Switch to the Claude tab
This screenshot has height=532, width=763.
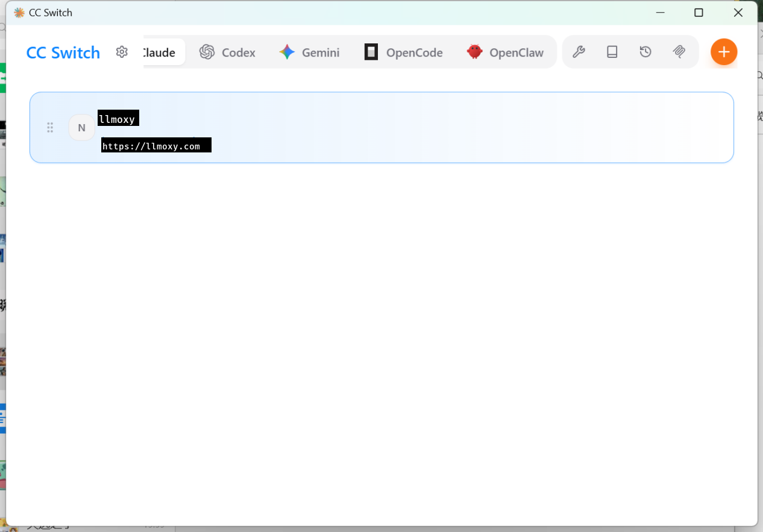160,52
